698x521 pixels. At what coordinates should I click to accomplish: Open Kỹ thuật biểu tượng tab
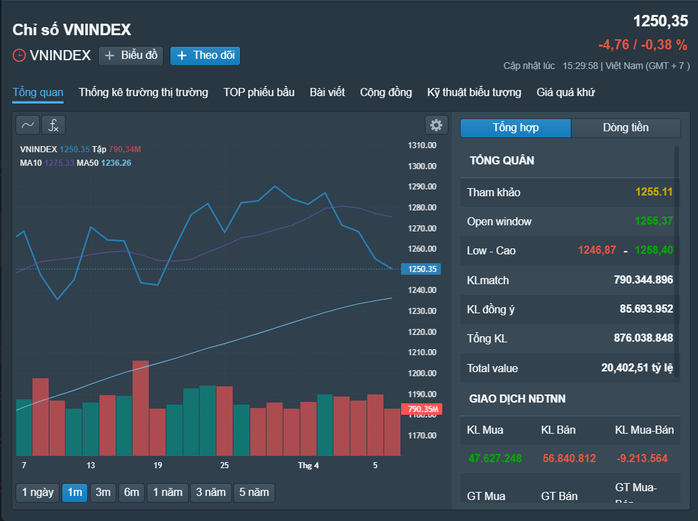[x=474, y=93]
